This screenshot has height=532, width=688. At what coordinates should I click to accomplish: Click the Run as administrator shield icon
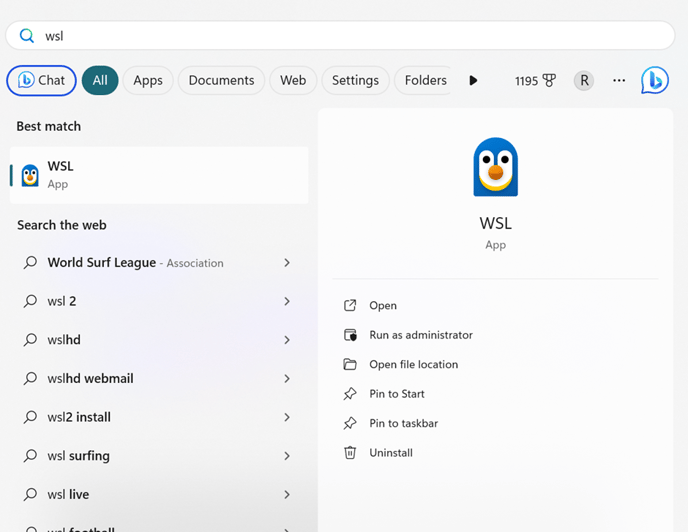[x=350, y=335]
